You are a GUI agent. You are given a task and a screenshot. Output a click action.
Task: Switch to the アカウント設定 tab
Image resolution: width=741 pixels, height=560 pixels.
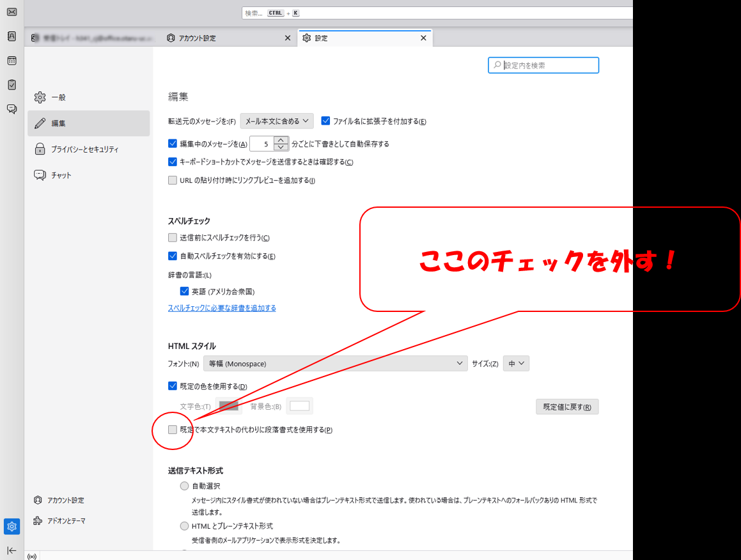point(197,38)
